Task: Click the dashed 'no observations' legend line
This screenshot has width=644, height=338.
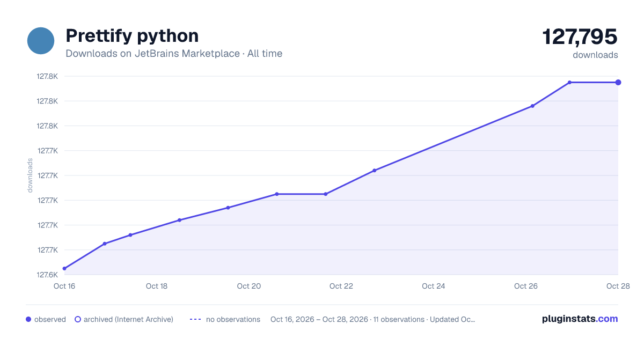Action: click(195, 319)
